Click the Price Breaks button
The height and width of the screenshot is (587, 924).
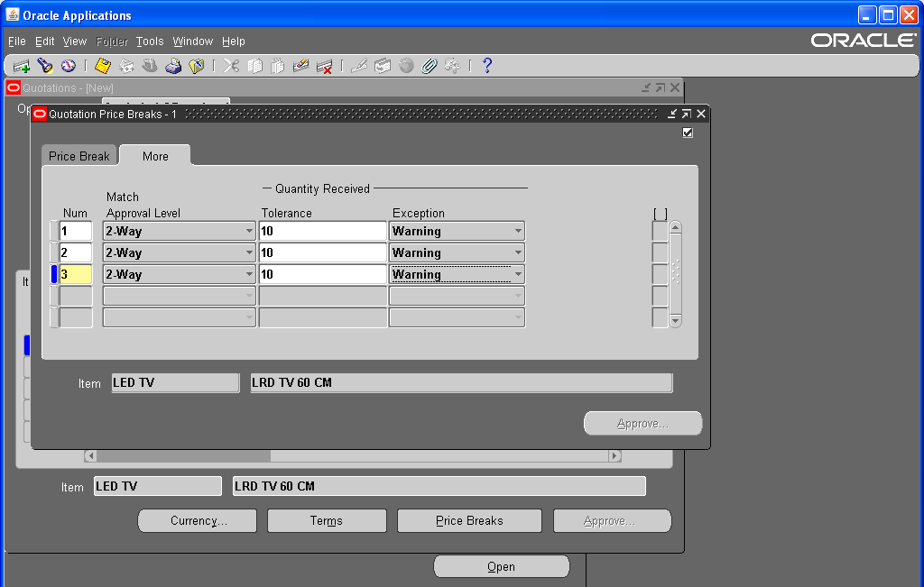(x=469, y=520)
